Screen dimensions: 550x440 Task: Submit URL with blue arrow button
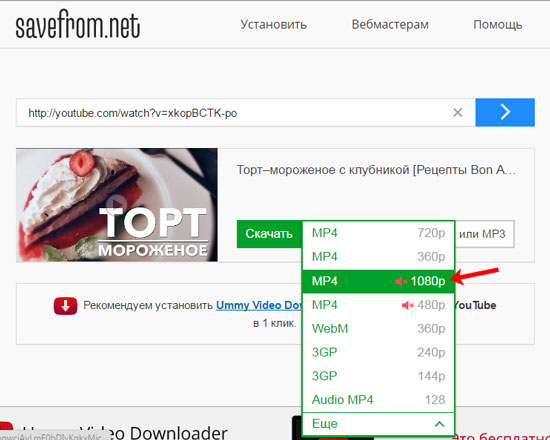505,112
